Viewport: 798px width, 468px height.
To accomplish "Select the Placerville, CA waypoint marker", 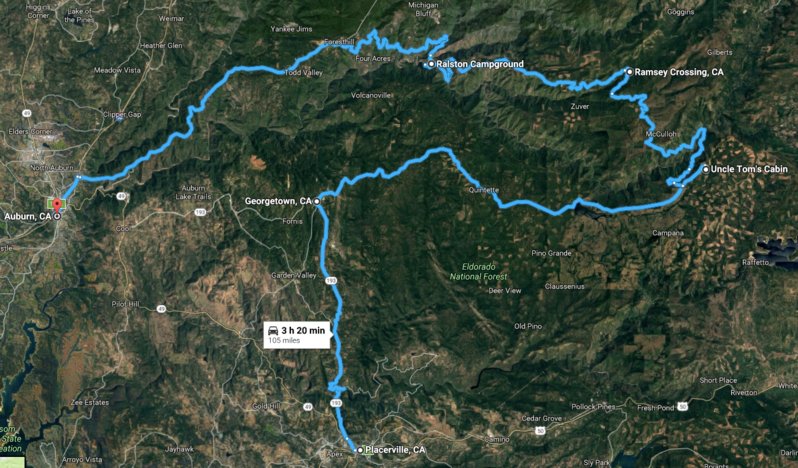I will click(360, 450).
